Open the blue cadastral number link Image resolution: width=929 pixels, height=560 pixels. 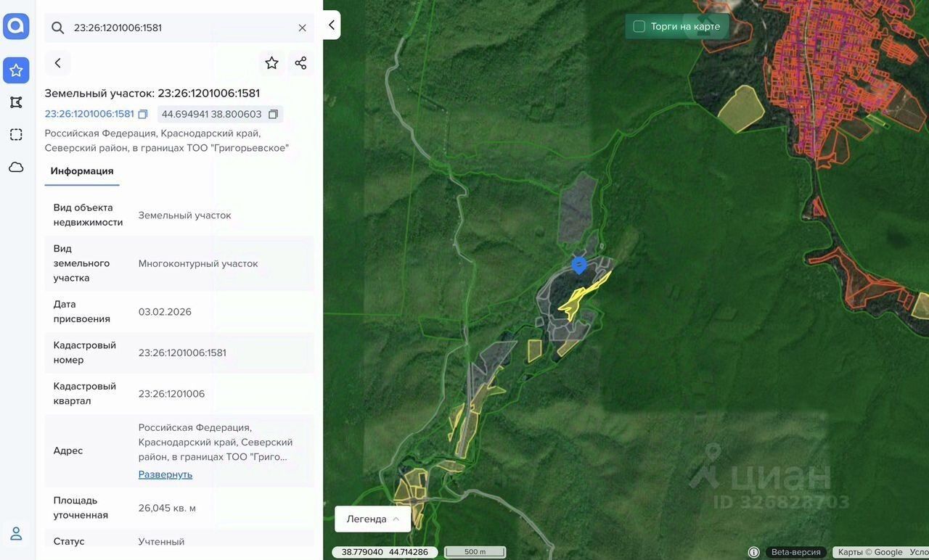click(89, 114)
